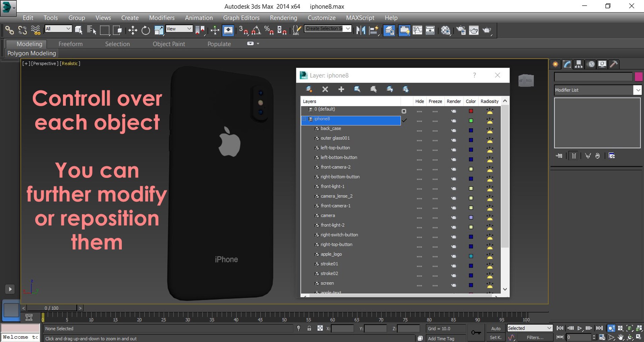Activate the Select and Uniform Scale tool

pyautogui.click(x=159, y=31)
